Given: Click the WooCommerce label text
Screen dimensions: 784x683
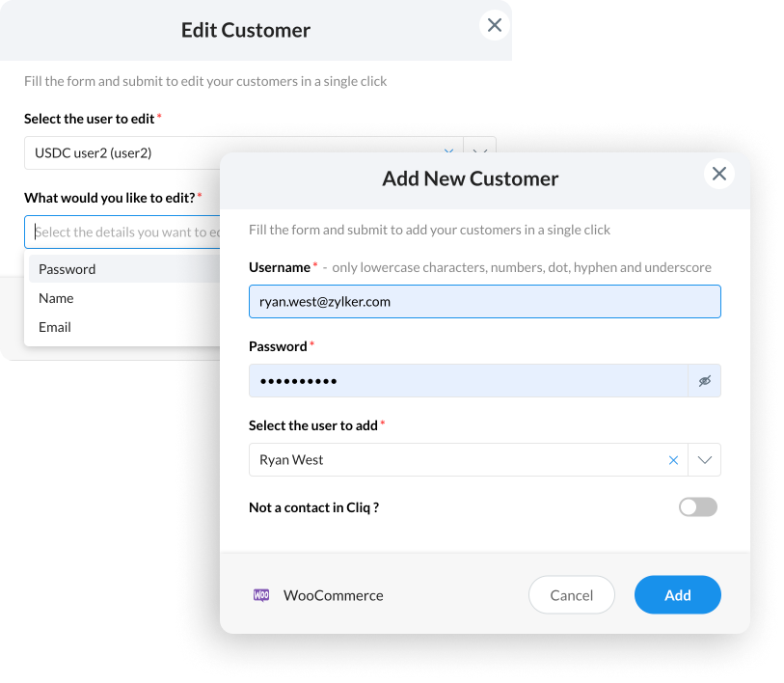Looking at the screenshot, I should click(x=333, y=595).
